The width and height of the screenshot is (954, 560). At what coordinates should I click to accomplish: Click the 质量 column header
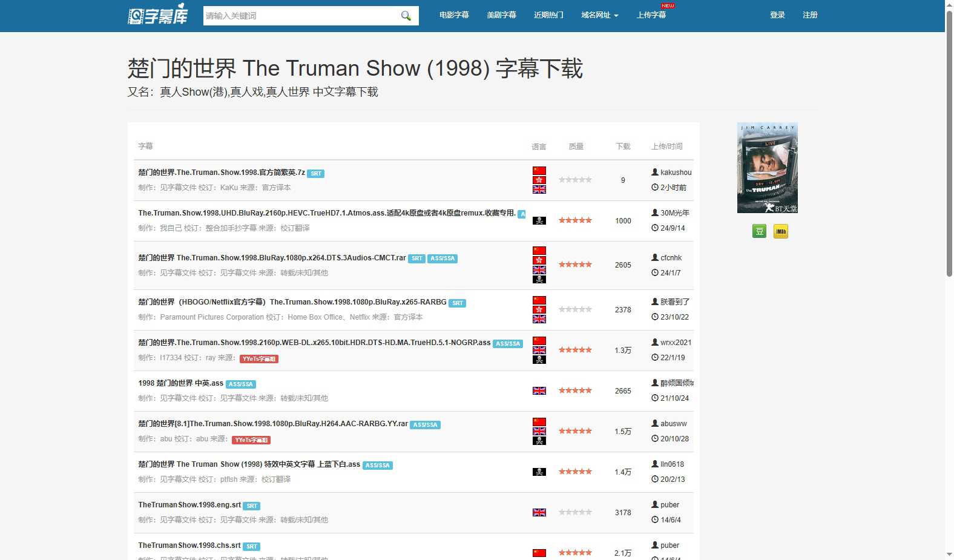576,147
